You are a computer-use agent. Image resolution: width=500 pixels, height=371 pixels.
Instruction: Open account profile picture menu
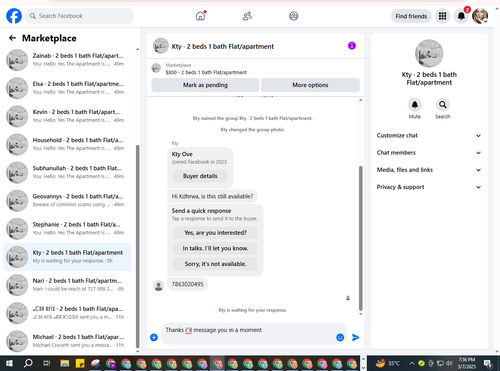480,16
